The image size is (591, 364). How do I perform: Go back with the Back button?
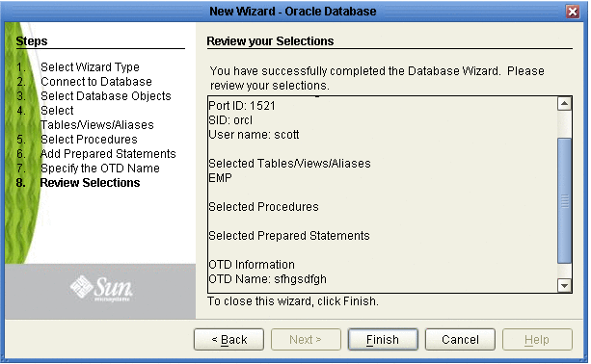coord(228,340)
